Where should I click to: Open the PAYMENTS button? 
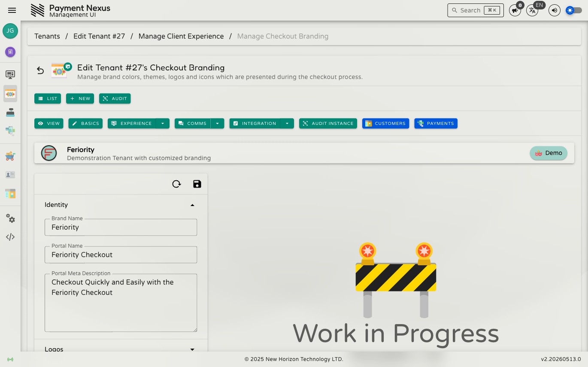[436, 124]
